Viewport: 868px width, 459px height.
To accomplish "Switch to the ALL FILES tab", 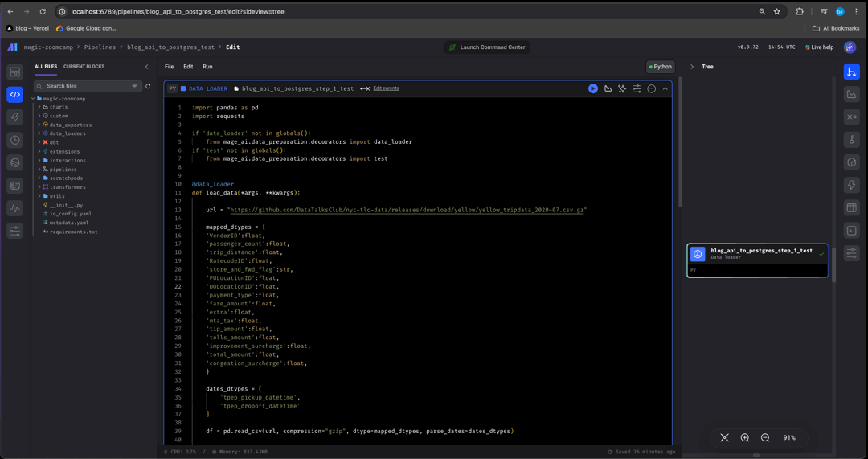I will [x=46, y=67].
